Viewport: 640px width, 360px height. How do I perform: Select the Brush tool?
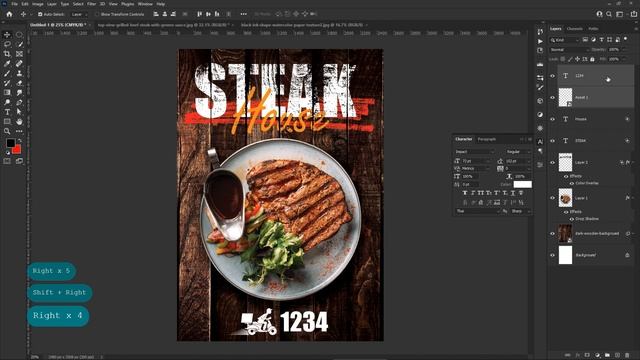(x=7, y=73)
